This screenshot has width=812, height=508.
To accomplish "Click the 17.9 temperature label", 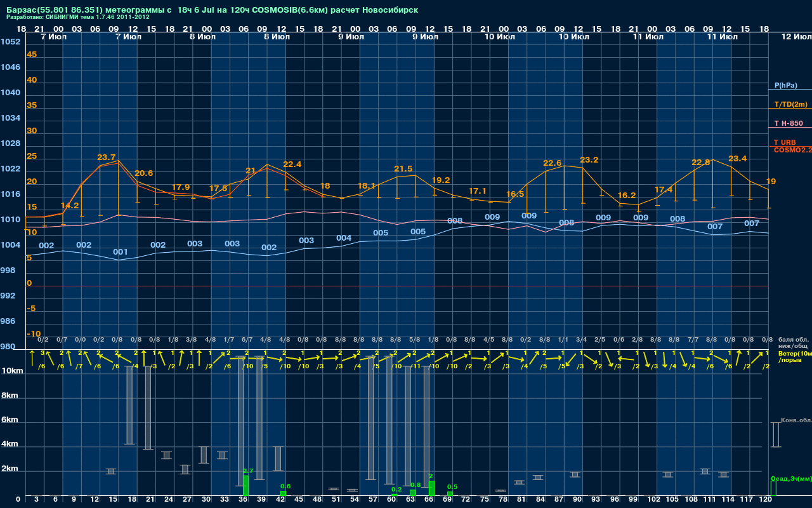I will pyautogui.click(x=181, y=187).
